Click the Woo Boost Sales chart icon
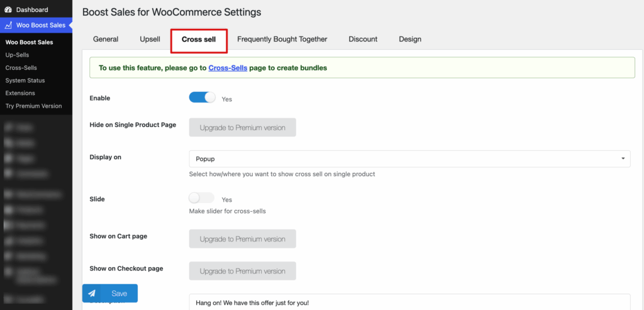Screen dimensions: 644x310 (x=8, y=25)
